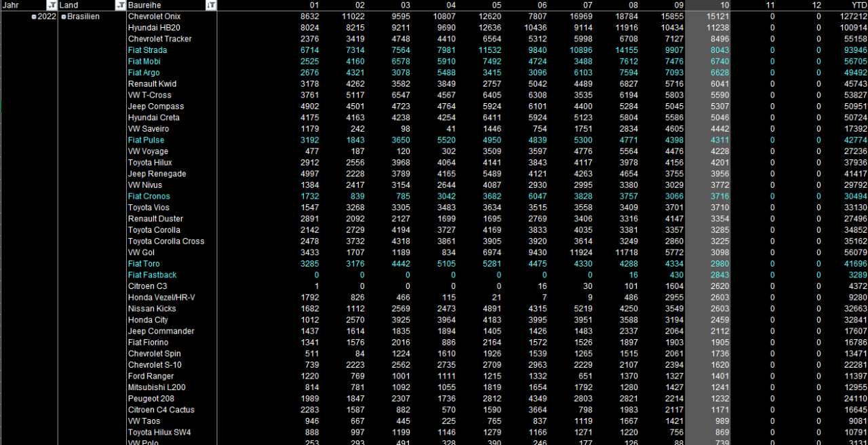
Task: Click the Toyota Corolla Cross row label
Action: (166, 241)
